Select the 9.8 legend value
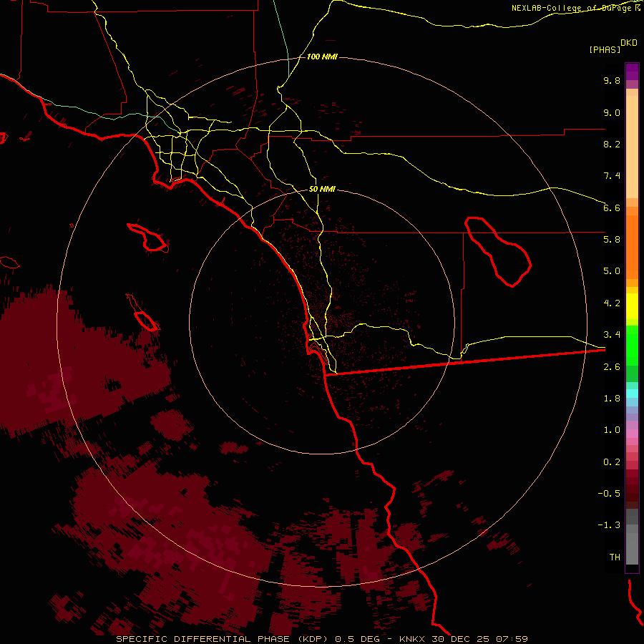 coord(612,80)
